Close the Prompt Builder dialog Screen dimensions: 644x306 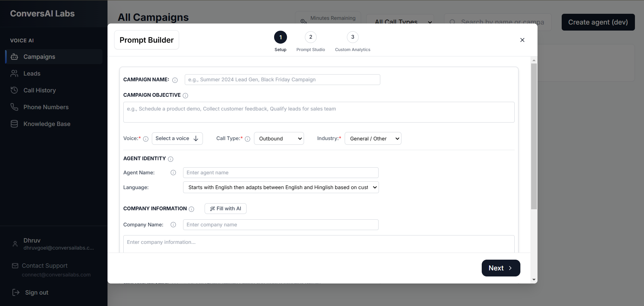[522, 40]
